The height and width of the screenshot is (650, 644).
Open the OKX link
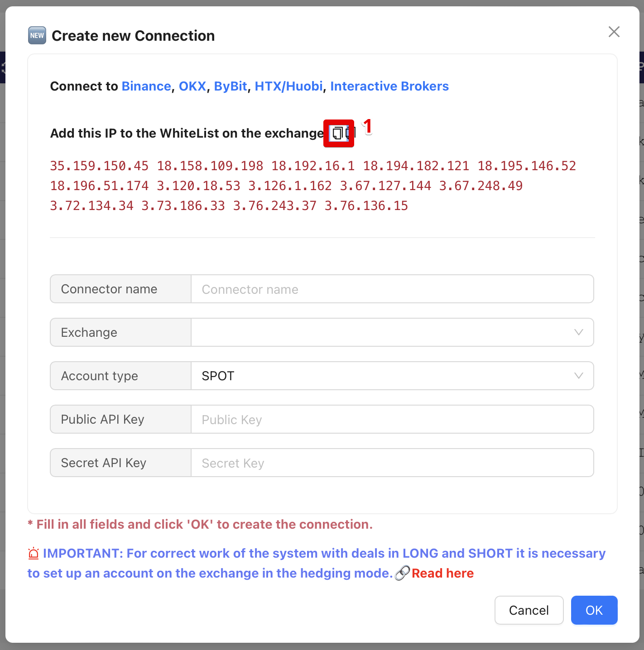[192, 86]
